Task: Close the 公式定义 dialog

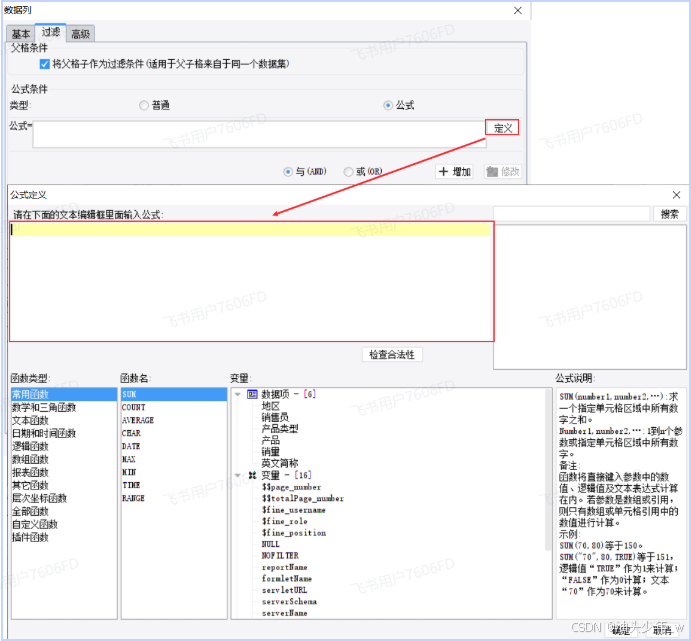Action: point(676,195)
